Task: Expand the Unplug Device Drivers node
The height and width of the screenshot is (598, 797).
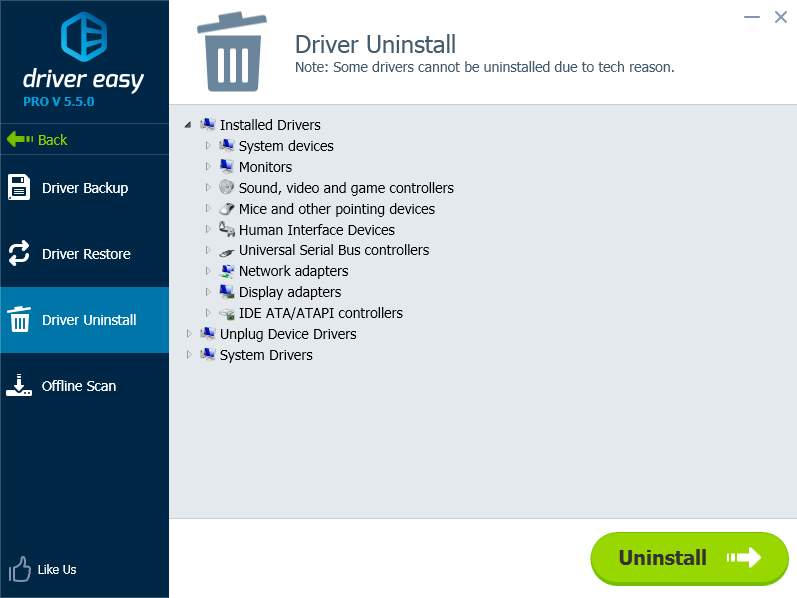Action: click(x=189, y=334)
